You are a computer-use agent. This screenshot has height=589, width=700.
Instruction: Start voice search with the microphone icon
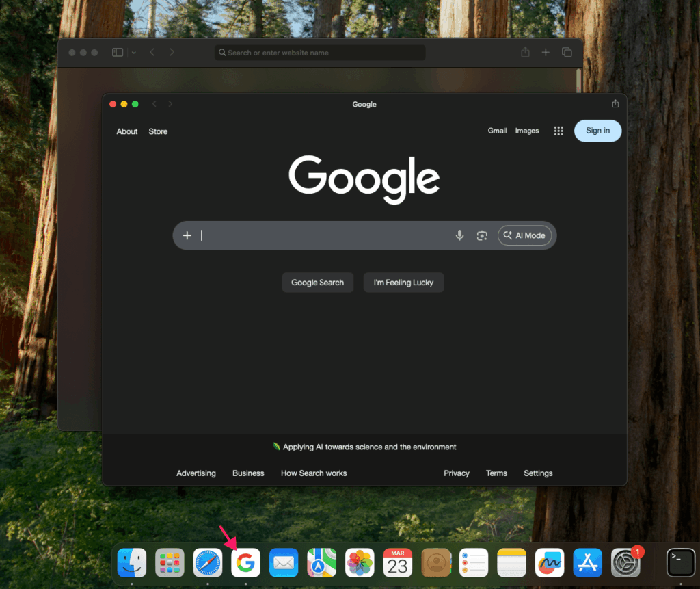pyautogui.click(x=459, y=235)
